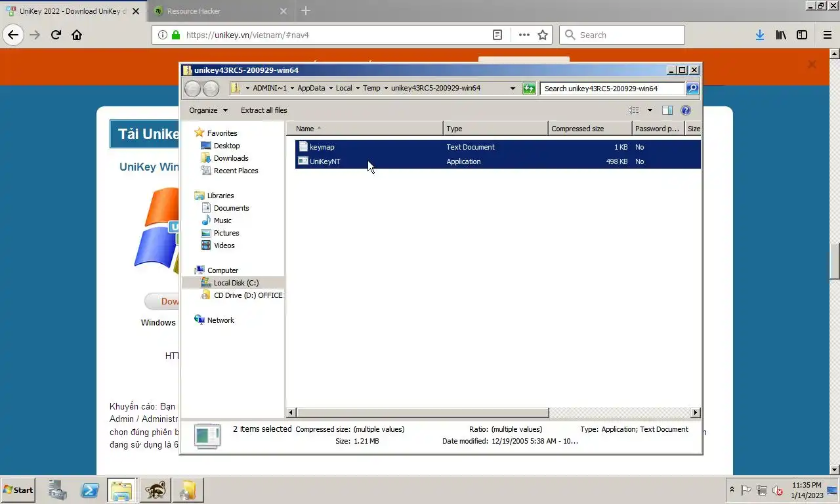Open the address bar history dropdown

(513, 89)
